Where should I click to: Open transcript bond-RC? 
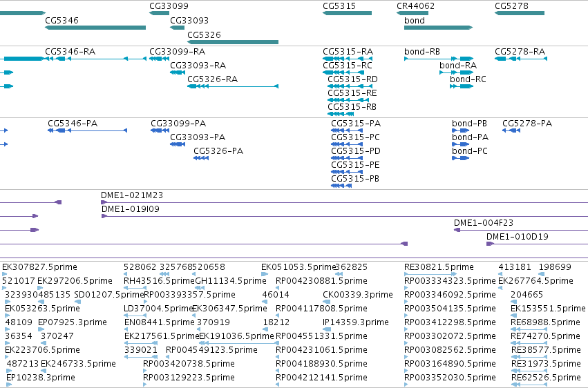[462, 86]
